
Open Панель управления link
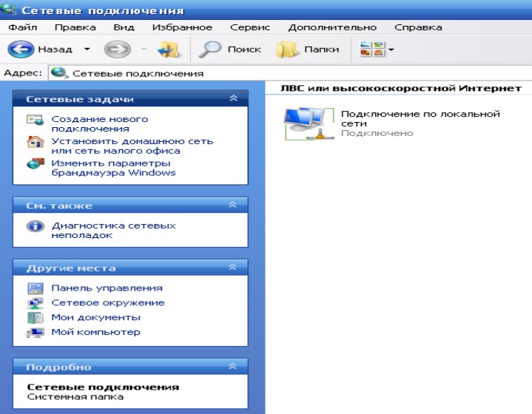click(x=107, y=288)
